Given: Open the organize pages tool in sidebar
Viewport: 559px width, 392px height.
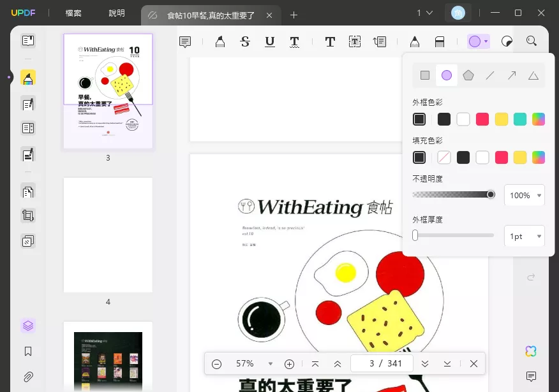Looking at the screenshot, I should point(28,192).
